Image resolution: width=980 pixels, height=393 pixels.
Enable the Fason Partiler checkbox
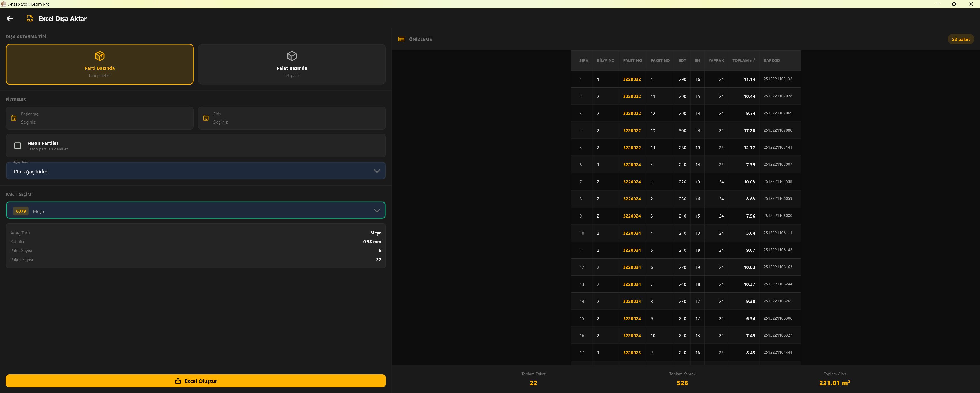tap(17, 146)
